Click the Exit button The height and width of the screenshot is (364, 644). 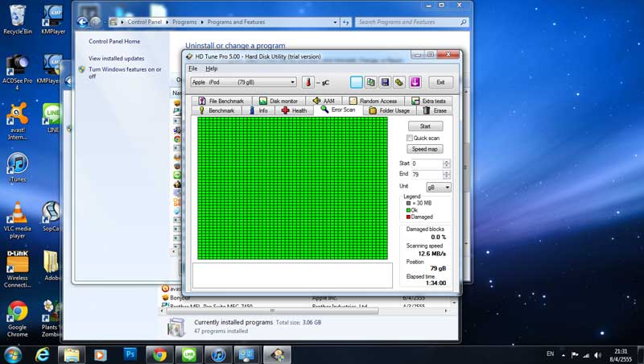coord(440,82)
